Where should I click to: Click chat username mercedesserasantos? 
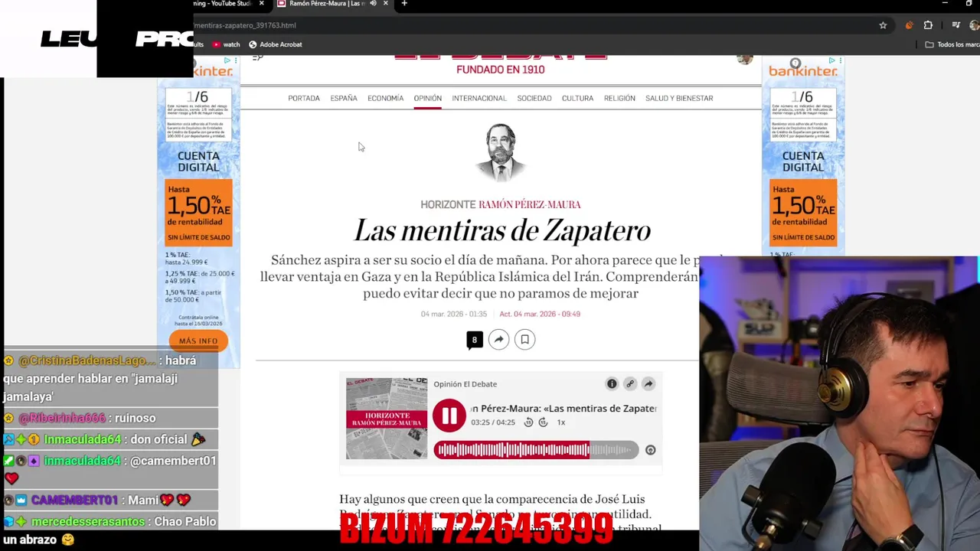(88, 521)
